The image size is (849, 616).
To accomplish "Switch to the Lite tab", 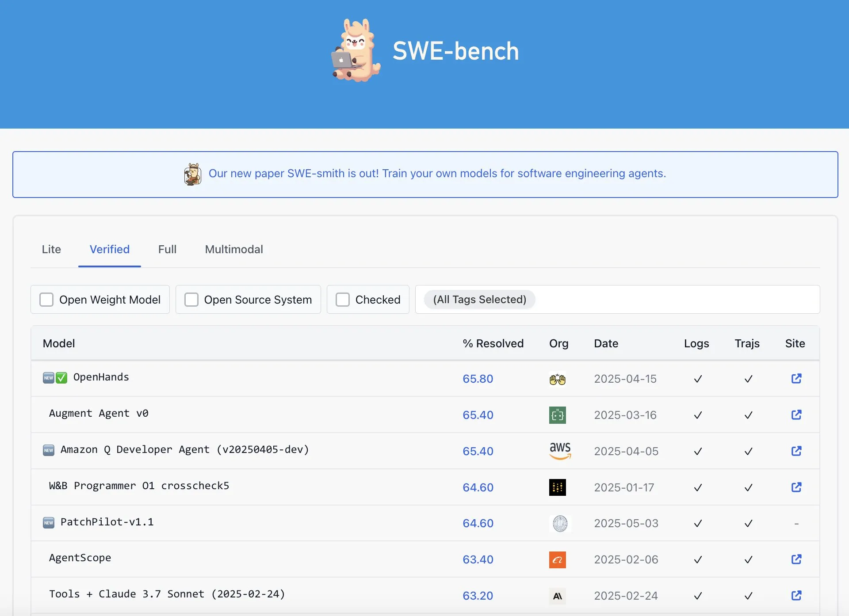I will tap(51, 249).
